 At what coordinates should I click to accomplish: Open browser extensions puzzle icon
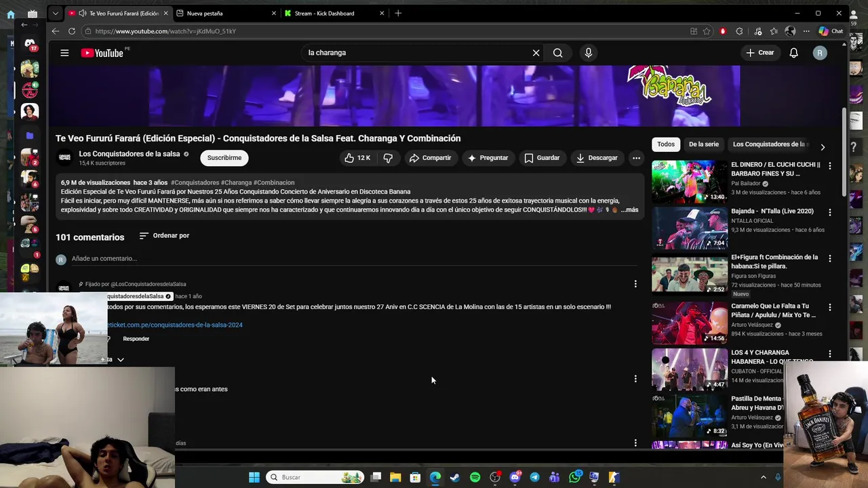(x=739, y=31)
